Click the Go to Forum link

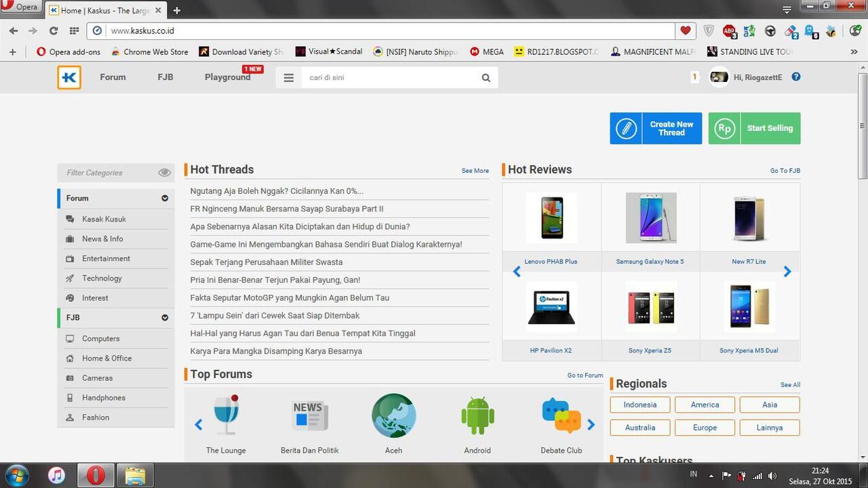(x=585, y=375)
